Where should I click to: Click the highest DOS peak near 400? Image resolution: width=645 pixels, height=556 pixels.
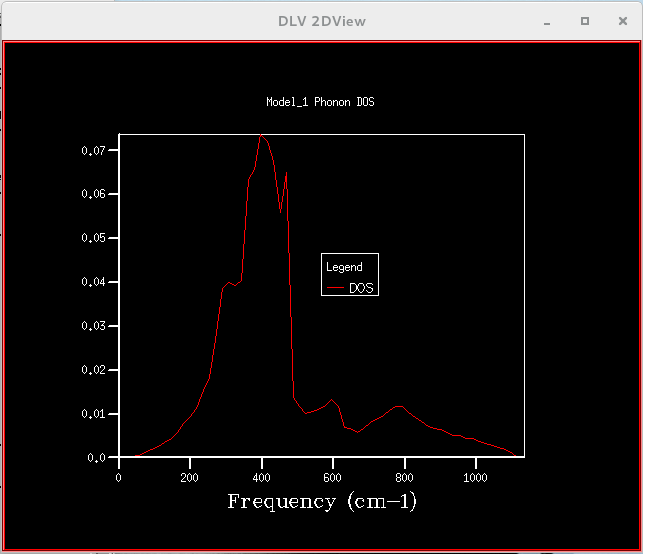tap(261, 135)
